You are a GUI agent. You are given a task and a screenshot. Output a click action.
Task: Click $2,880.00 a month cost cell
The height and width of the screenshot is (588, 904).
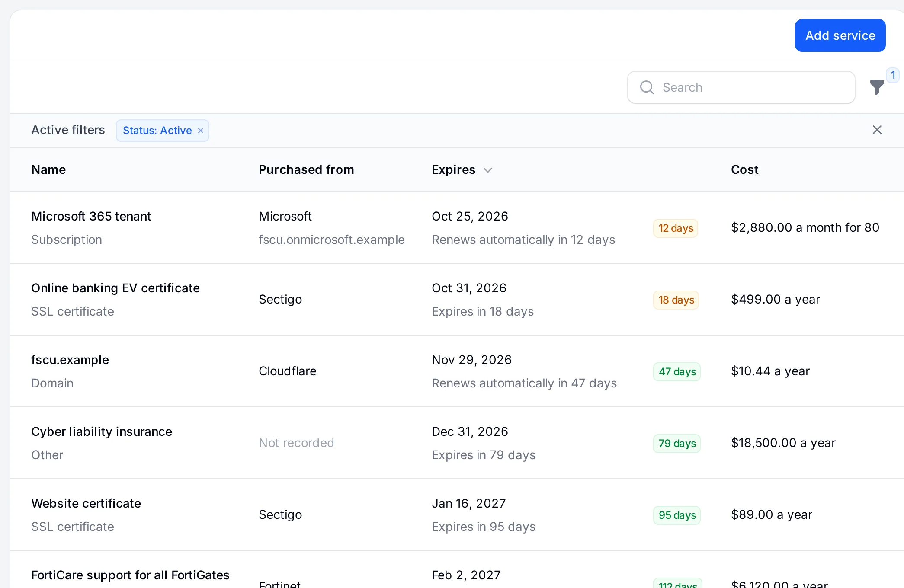click(x=805, y=227)
